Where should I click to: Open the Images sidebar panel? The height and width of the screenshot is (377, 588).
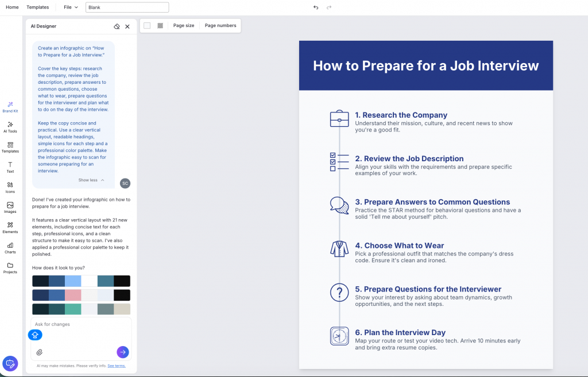tap(10, 208)
